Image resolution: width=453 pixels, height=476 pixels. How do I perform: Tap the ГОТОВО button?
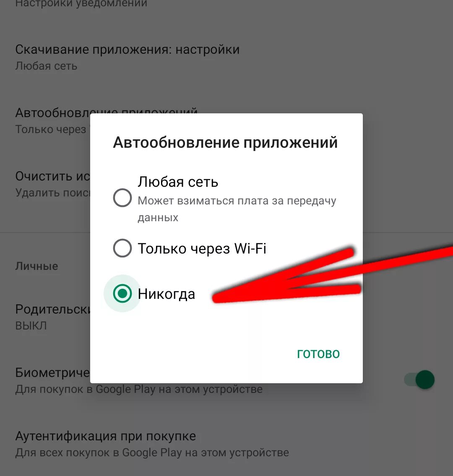point(318,354)
